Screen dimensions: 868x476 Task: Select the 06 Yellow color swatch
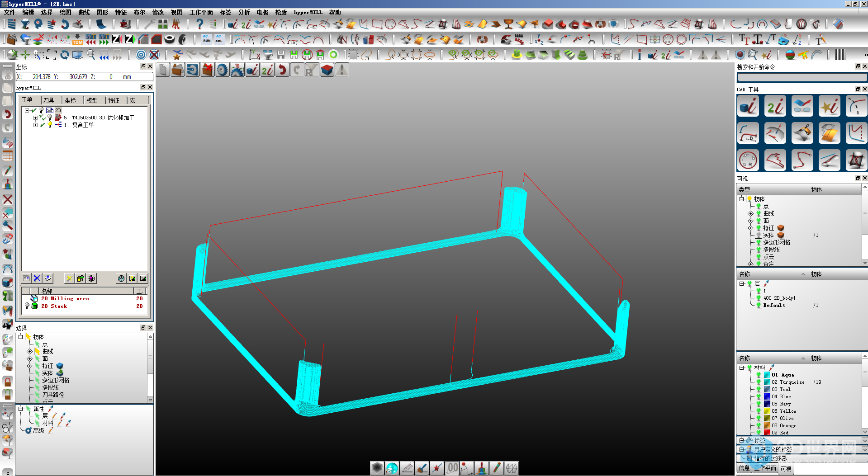pyautogui.click(x=767, y=411)
